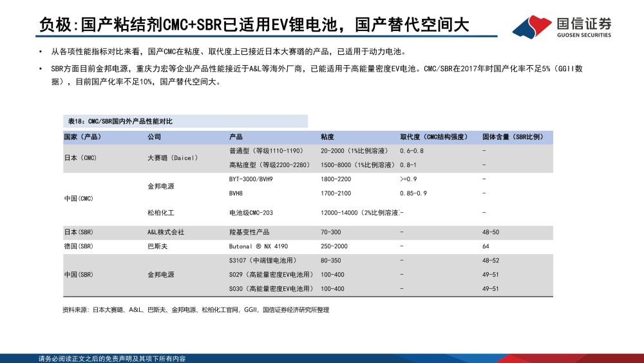
Task: Select the 250-2000 viscosity cell
Action: 334,246
